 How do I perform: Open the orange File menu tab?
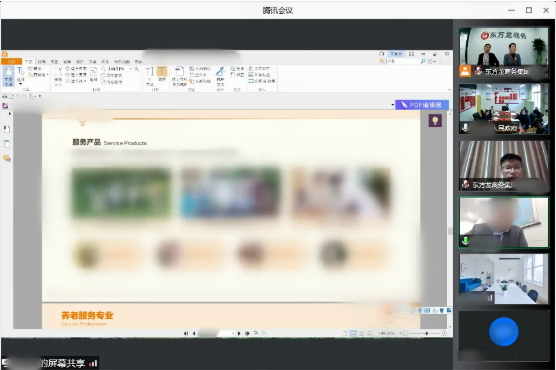pos(12,61)
